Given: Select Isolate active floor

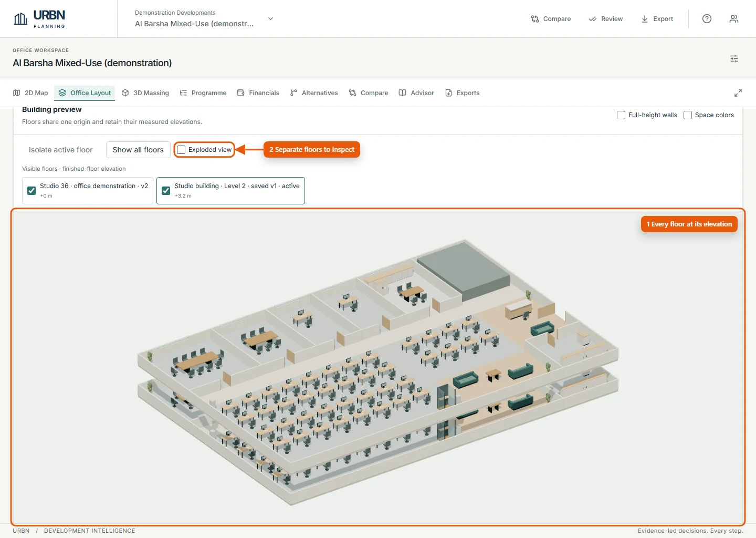Looking at the screenshot, I should 61,150.
